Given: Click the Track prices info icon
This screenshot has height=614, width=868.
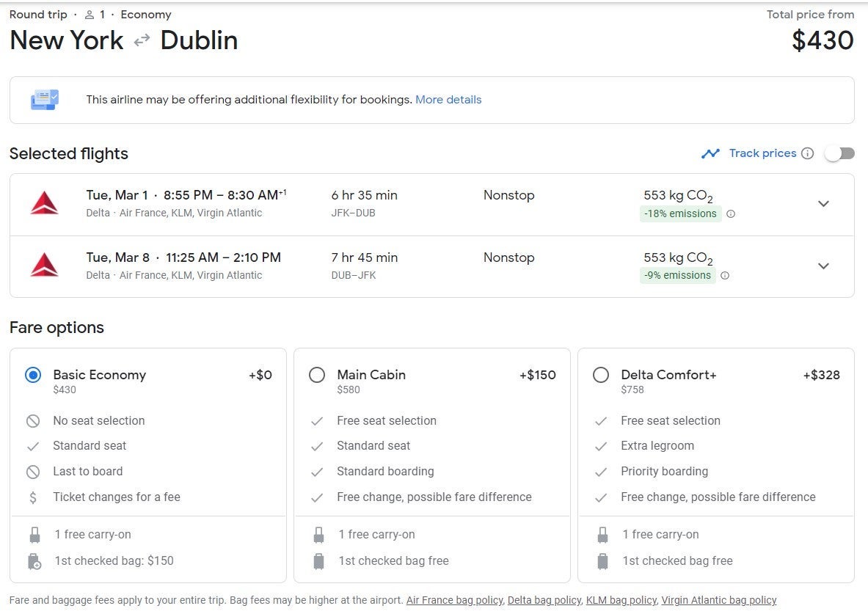Looking at the screenshot, I should [807, 153].
